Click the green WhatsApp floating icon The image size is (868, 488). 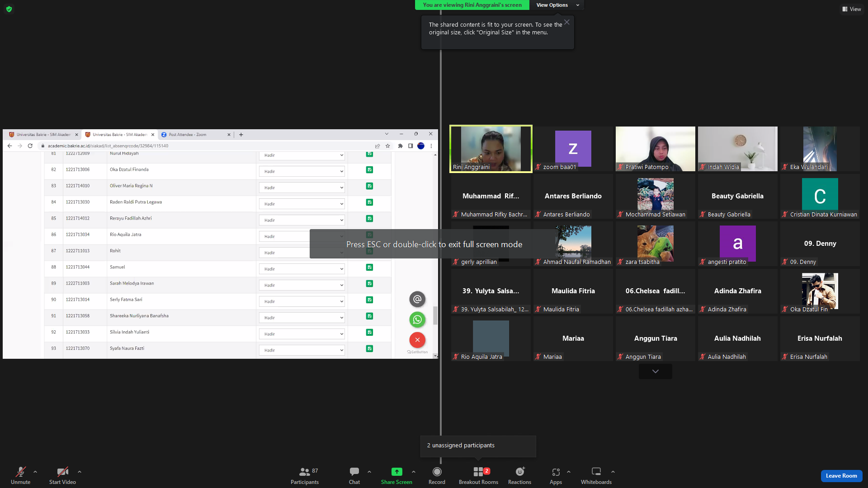tap(417, 320)
